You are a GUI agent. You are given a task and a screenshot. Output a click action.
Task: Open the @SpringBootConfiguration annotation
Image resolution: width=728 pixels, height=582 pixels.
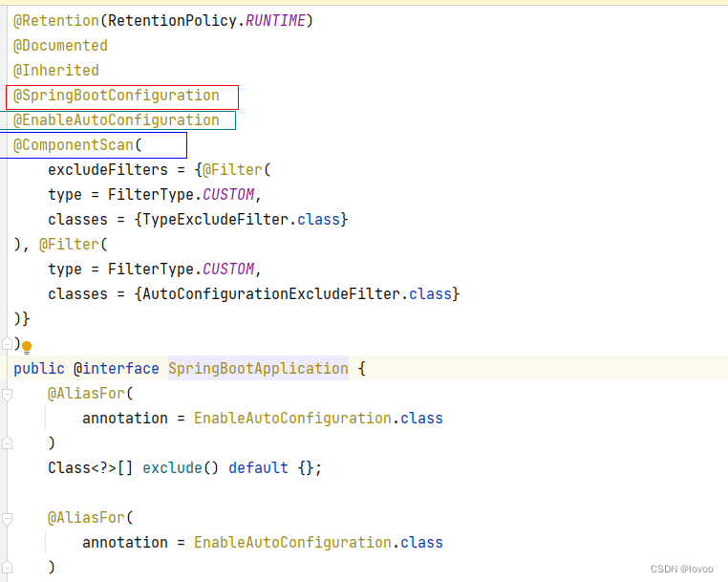click(116, 96)
